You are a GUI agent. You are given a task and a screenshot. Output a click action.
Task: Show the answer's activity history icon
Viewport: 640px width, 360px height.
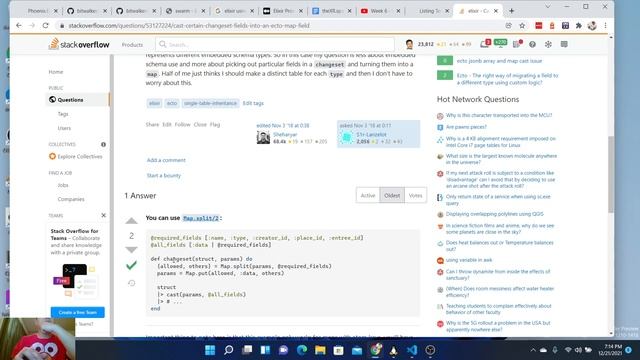[x=131, y=283]
